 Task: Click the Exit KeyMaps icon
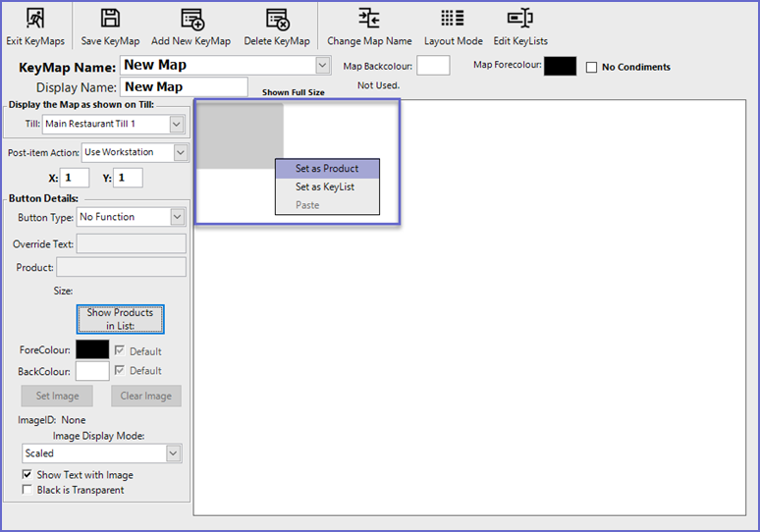34,19
